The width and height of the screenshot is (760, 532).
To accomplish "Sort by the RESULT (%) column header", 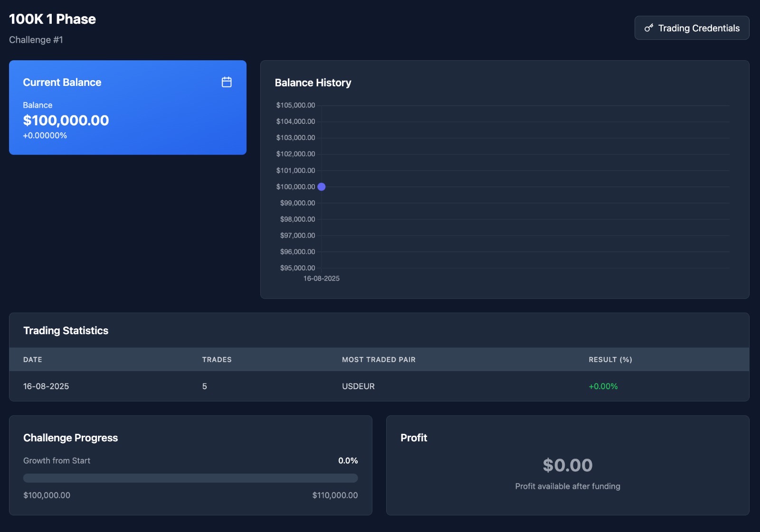I will [609, 359].
